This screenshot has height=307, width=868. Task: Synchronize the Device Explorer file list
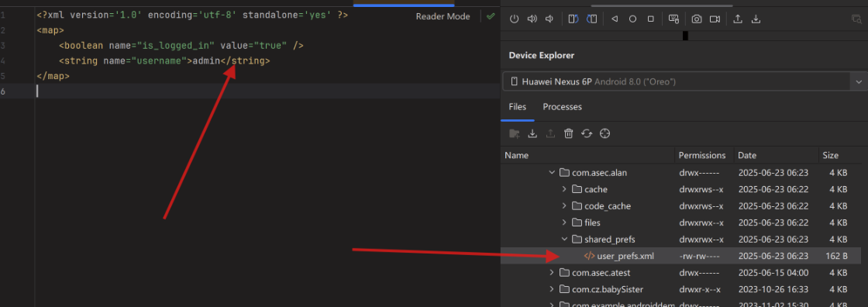(x=587, y=133)
